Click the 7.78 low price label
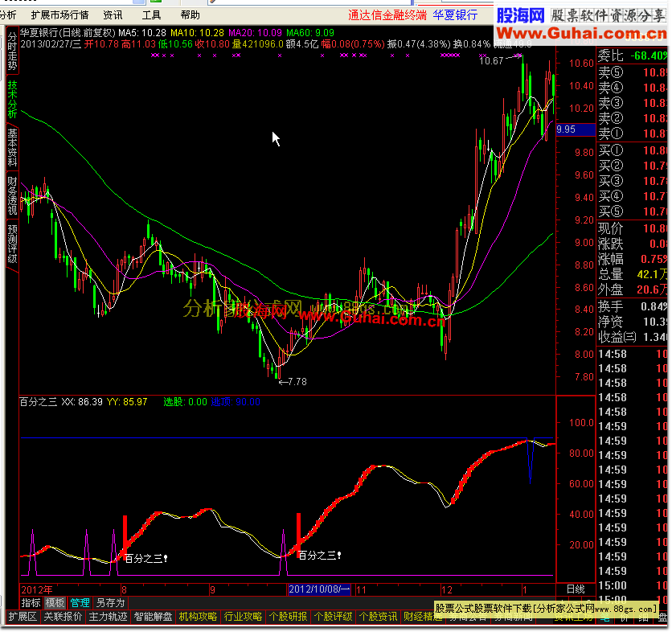This screenshot has height=632, width=672. point(297,382)
